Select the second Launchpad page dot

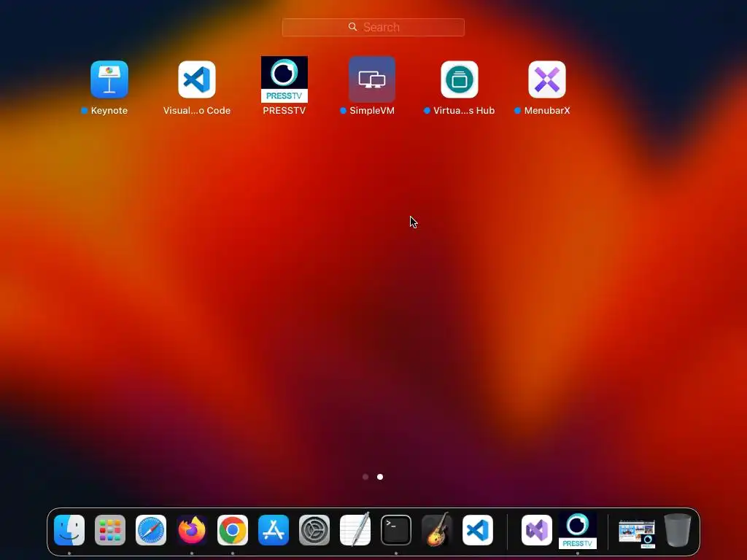[380, 477]
